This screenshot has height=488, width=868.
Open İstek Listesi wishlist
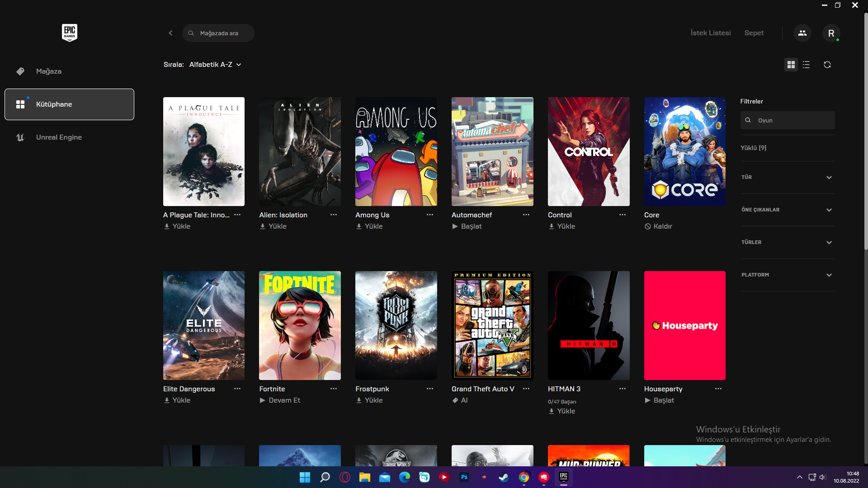[711, 33]
